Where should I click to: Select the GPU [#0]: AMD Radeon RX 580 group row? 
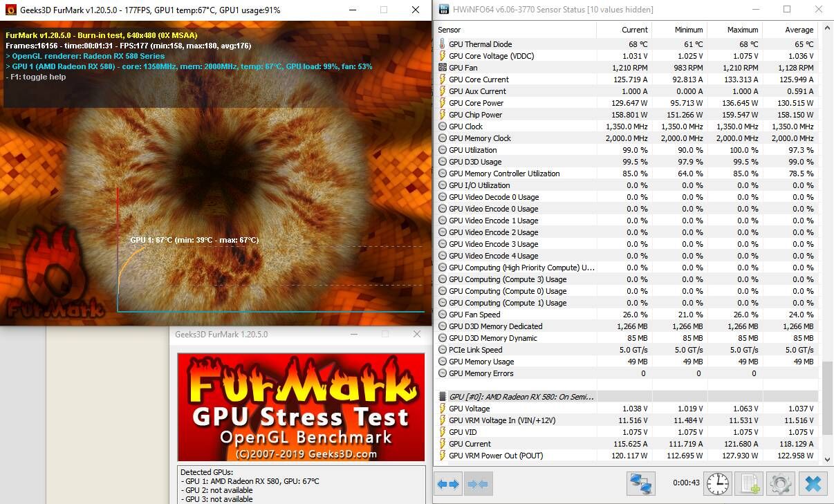coord(627,397)
